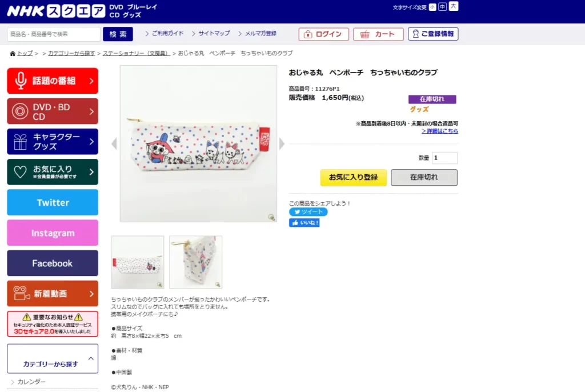Open the カート cart button
Viewport: 585px width, 392px height.
[378, 34]
